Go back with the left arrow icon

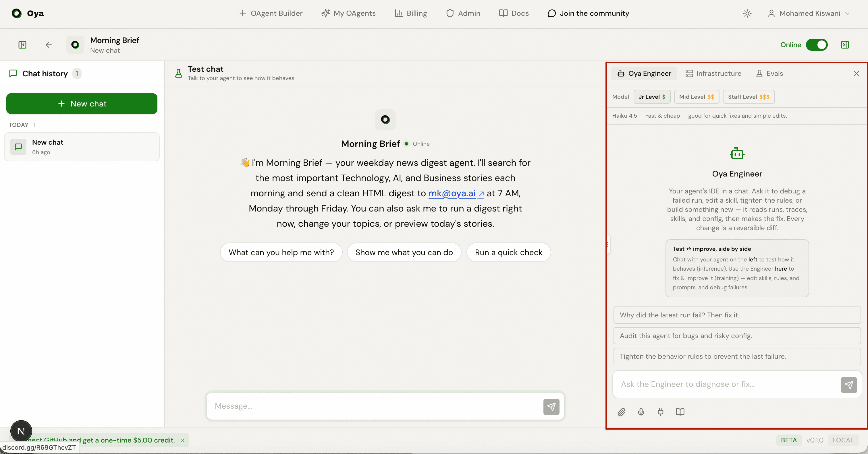pyautogui.click(x=49, y=45)
